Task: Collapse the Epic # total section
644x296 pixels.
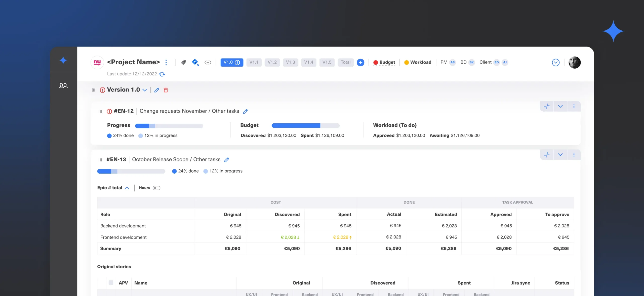Action: pos(127,188)
